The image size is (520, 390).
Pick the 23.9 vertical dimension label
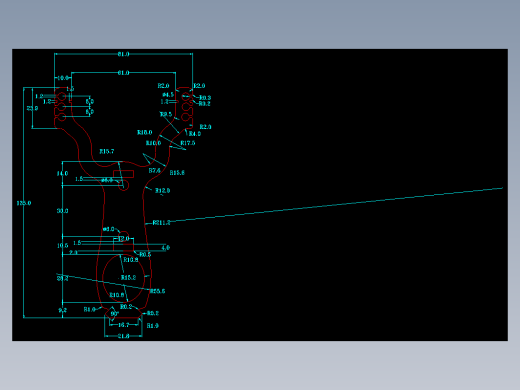pyautogui.click(x=32, y=108)
